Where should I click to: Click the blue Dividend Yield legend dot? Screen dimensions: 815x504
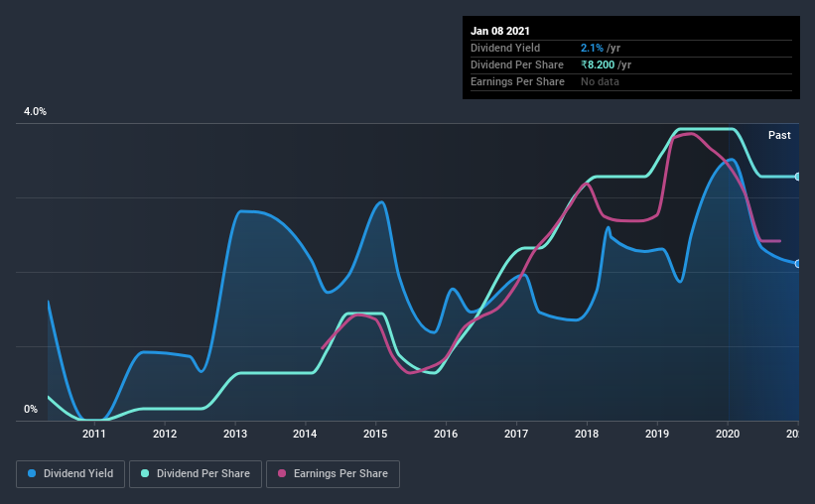[32, 473]
